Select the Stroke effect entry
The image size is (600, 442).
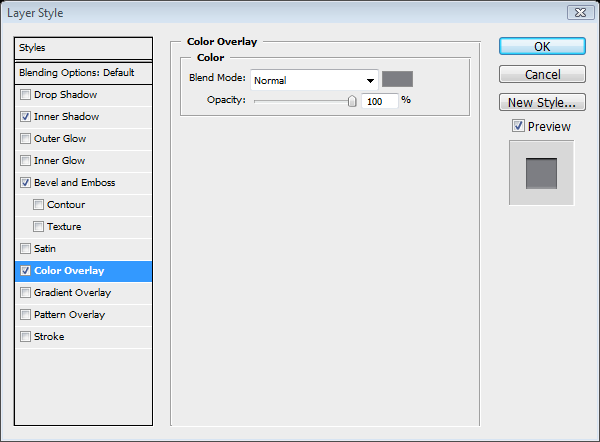48,337
